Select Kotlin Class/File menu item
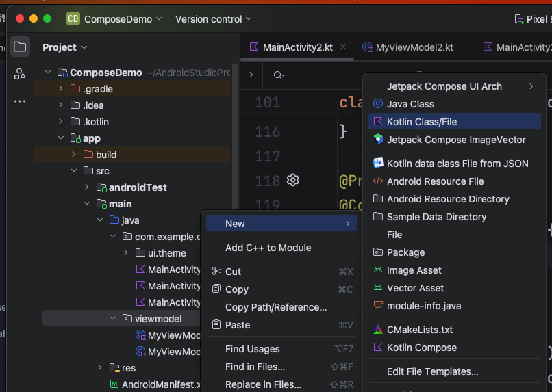 [421, 122]
